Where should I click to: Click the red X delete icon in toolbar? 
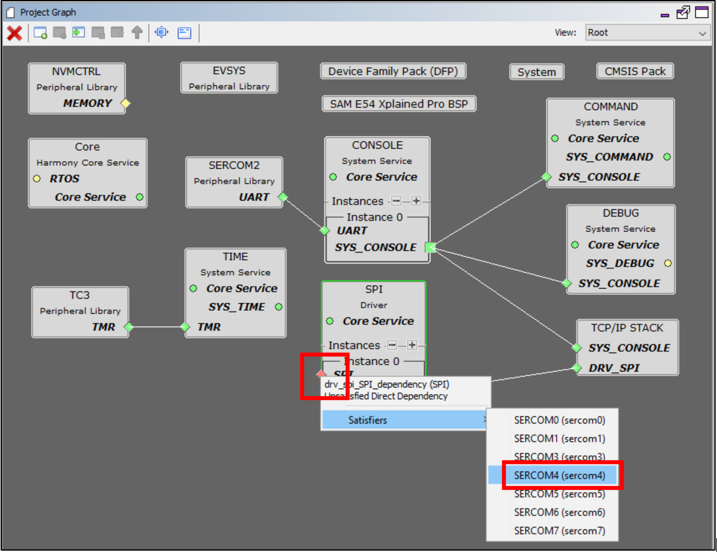click(x=15, y=33)
